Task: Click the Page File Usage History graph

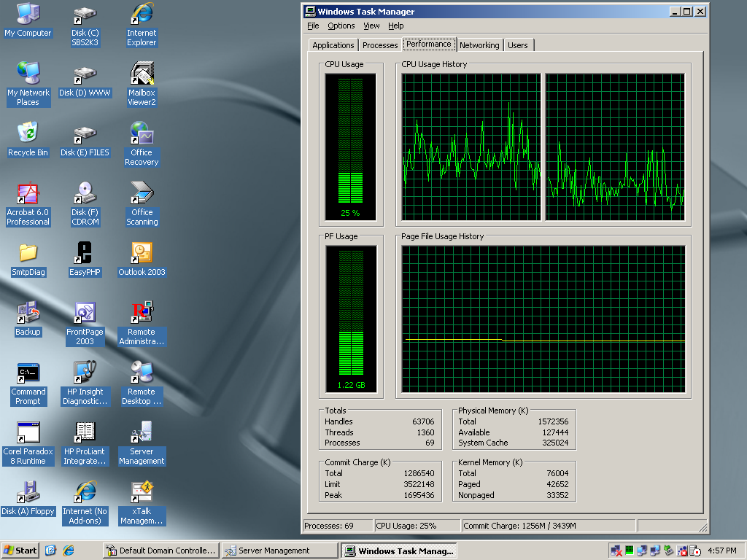Action: click(x=543, y=319)
